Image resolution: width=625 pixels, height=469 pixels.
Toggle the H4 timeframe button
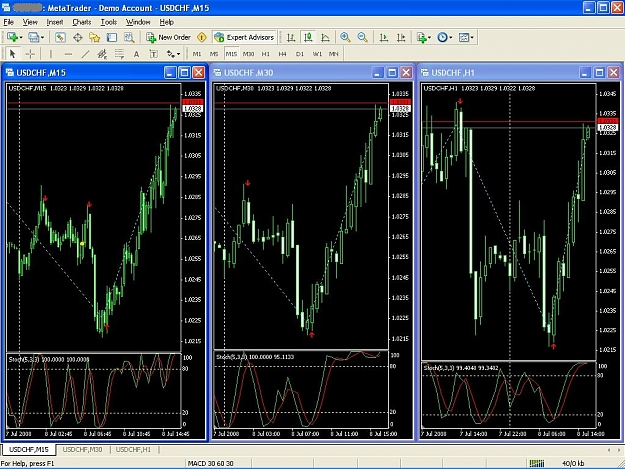click(x=283, y=54)
